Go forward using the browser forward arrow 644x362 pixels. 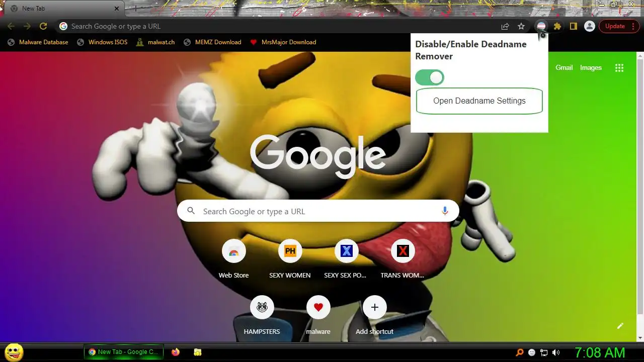27,26
